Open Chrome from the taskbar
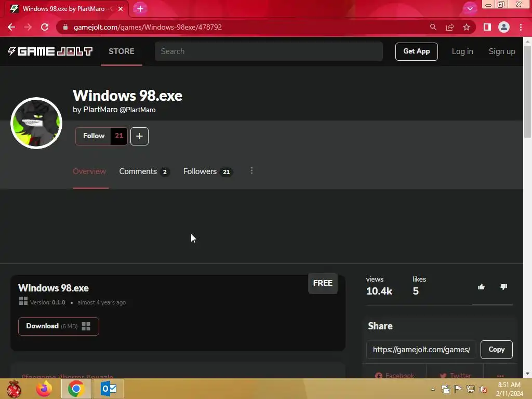Image resolution: width=532 pixels, height=399 pixels. [x=76, y=389]
